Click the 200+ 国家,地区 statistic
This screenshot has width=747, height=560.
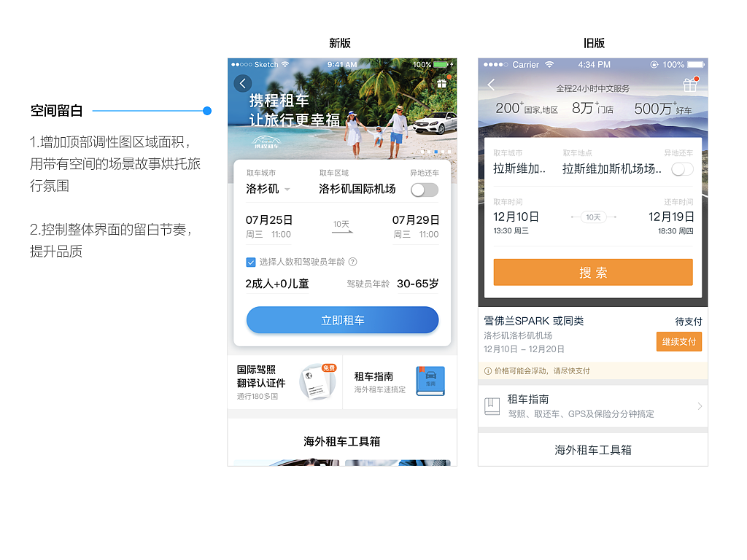(527, 108)
